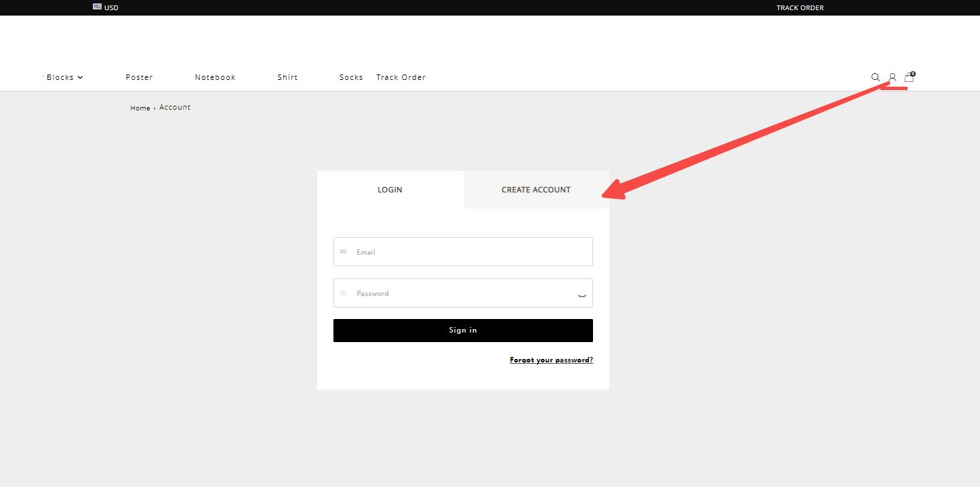Focus the Password input field

(463, 293)
